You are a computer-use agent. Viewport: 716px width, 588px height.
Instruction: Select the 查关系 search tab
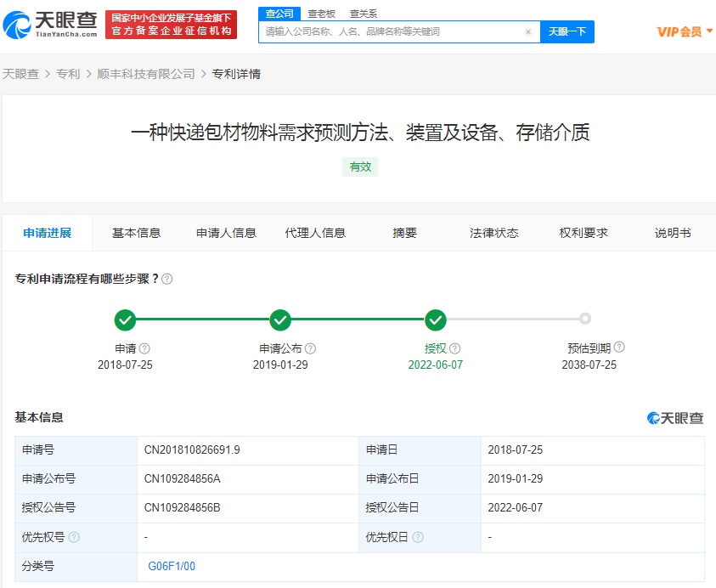(364, 14)
